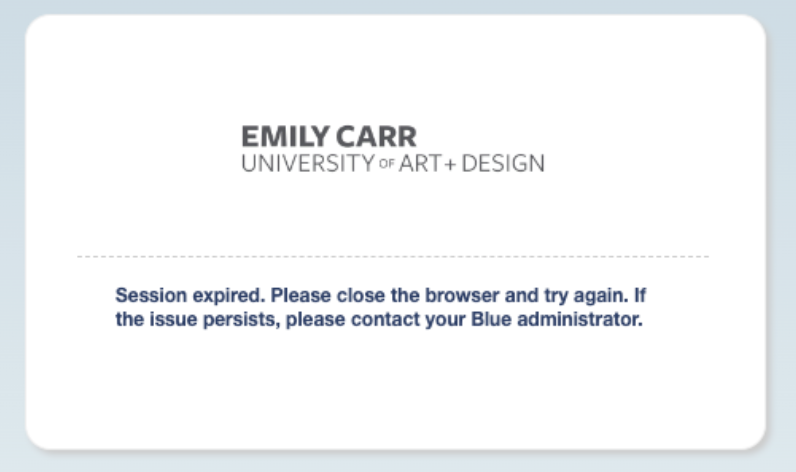The width and height of the screenshot is (796, 472).
Task: Click the dotted divider line
Action: click(x=393, y=257)
